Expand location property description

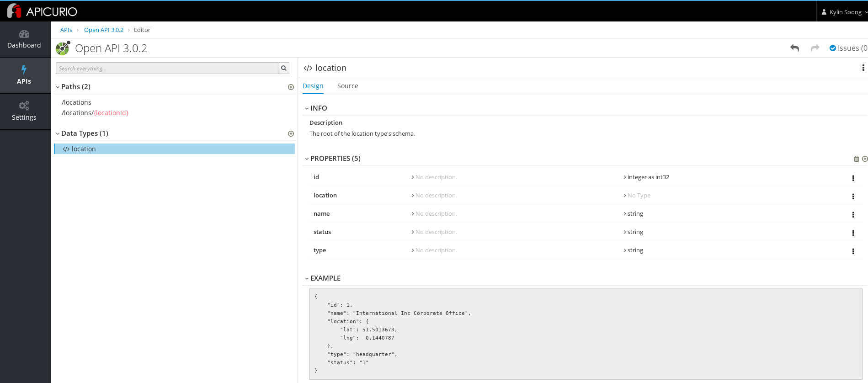click(434, 196)
